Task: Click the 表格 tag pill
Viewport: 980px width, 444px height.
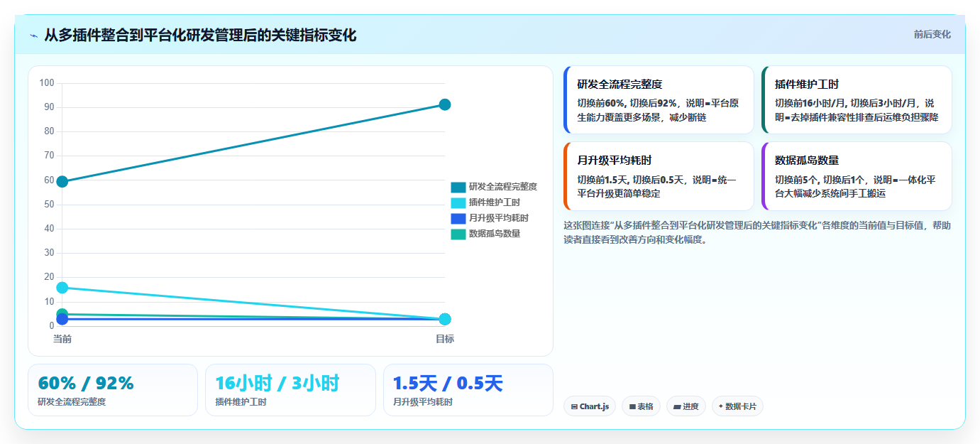Action: (641, 406)
